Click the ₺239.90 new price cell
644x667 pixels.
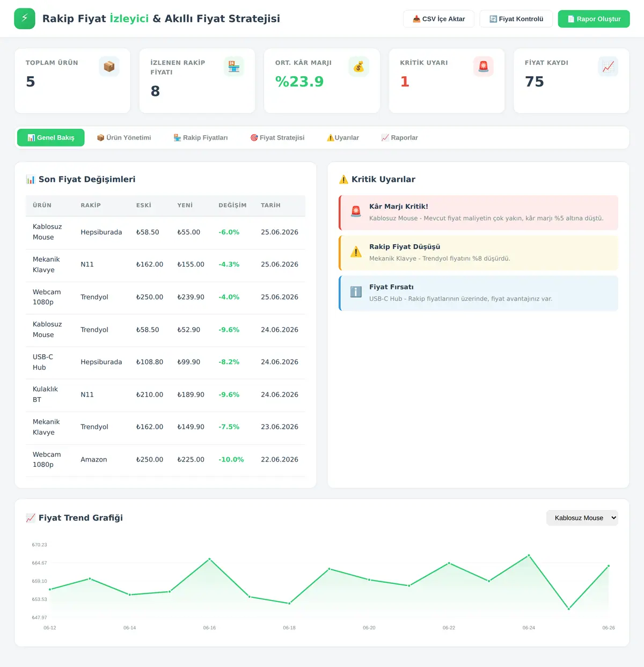[191, 297]
